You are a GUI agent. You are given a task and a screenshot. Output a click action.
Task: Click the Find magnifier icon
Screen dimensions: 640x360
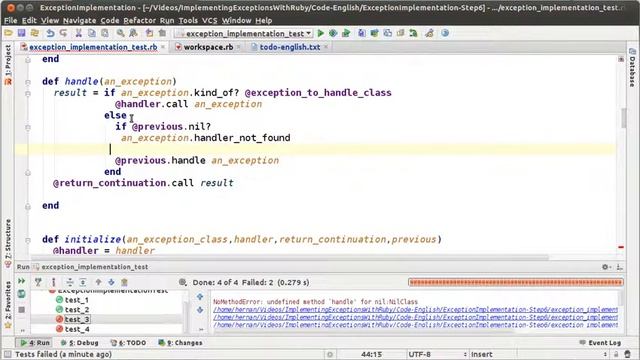coord(120,33)
